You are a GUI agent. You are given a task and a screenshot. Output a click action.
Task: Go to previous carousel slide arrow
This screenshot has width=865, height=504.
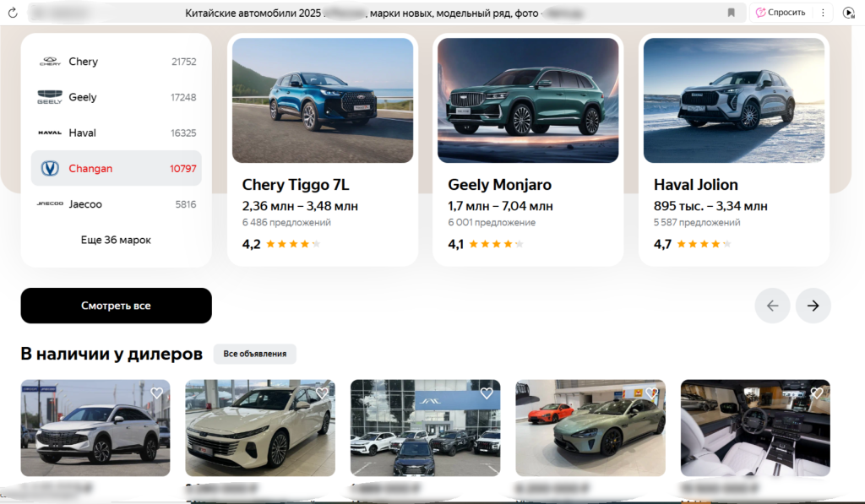point(772,306)
